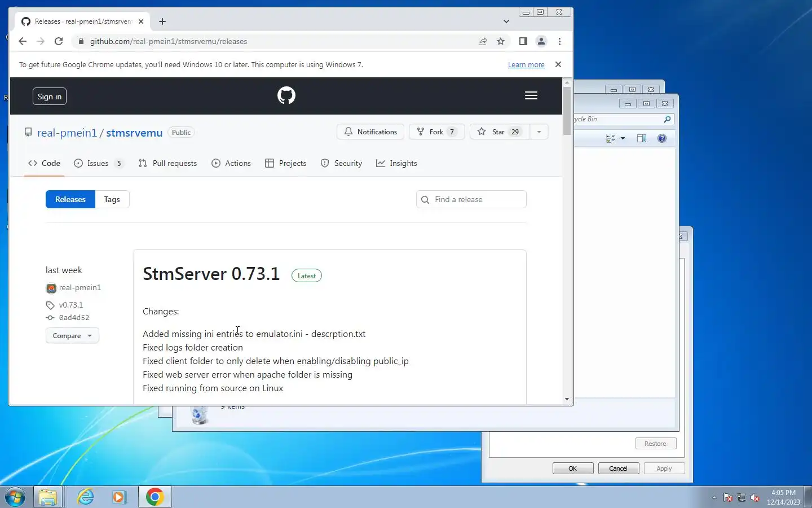Click Cancel in the background dialog
This screenshot has width=812, height=508.
pyautogui.click(x=619, y=468)
